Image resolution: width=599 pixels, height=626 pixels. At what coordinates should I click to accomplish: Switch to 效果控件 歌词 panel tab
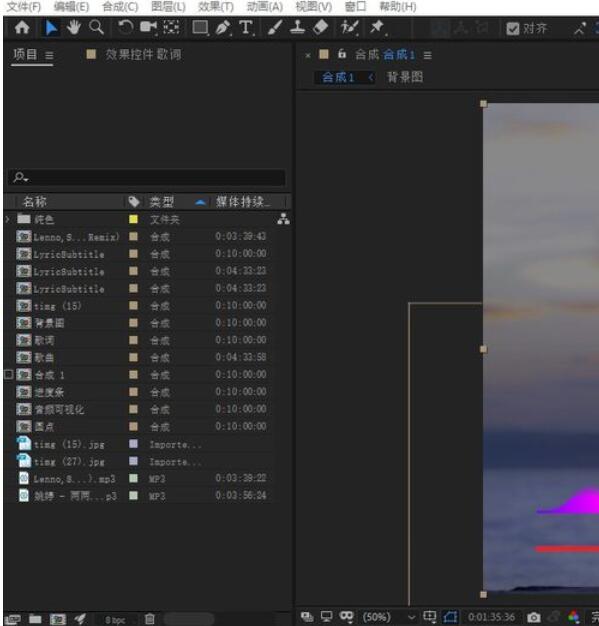(x=143, y=54)
